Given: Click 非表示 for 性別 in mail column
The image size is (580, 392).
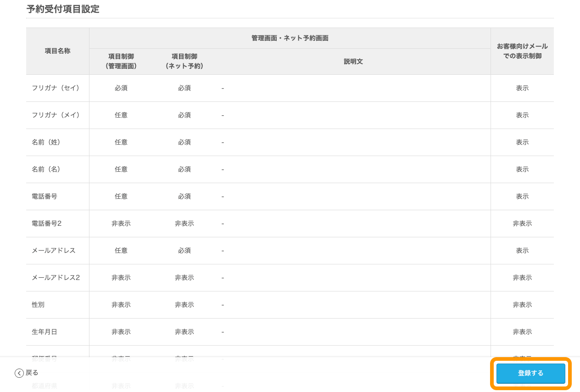Looking at the screenshot, I should pos(522,305).
